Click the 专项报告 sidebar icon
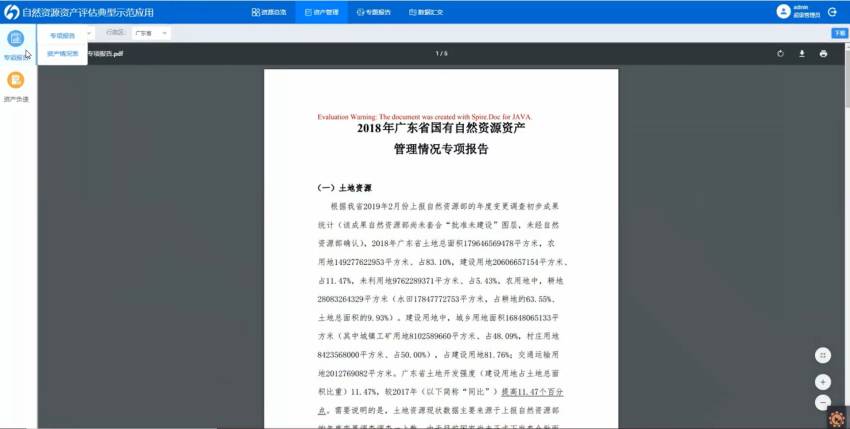 coord(16,39)
